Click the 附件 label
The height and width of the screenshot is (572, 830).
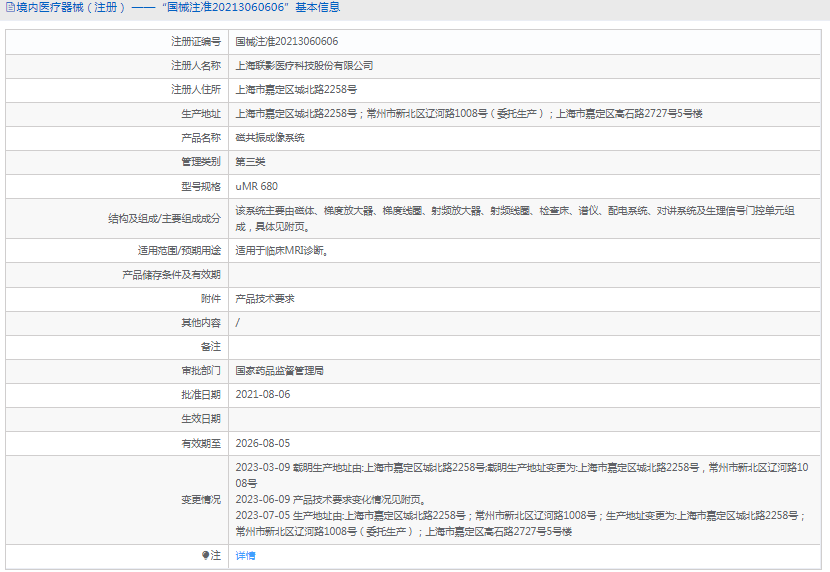pyautogui.click(x=211, y=299)
